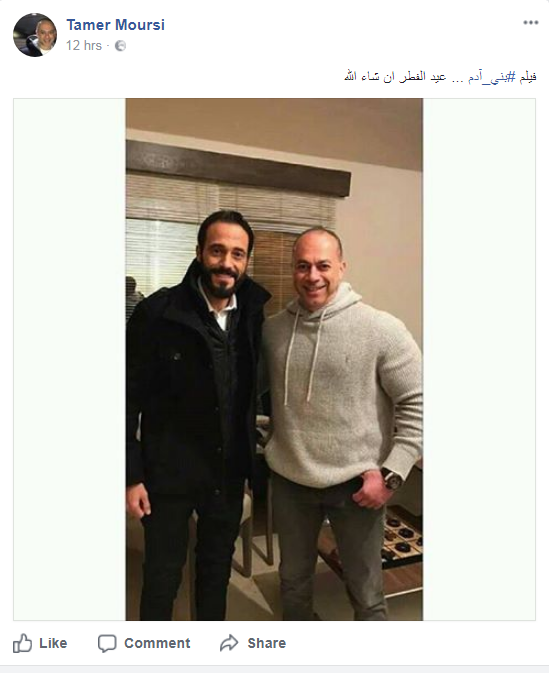The width and height of the screenshot is (549, 673).
Task: Click the white margin right of the photo
Action: [x=479, y=359]
